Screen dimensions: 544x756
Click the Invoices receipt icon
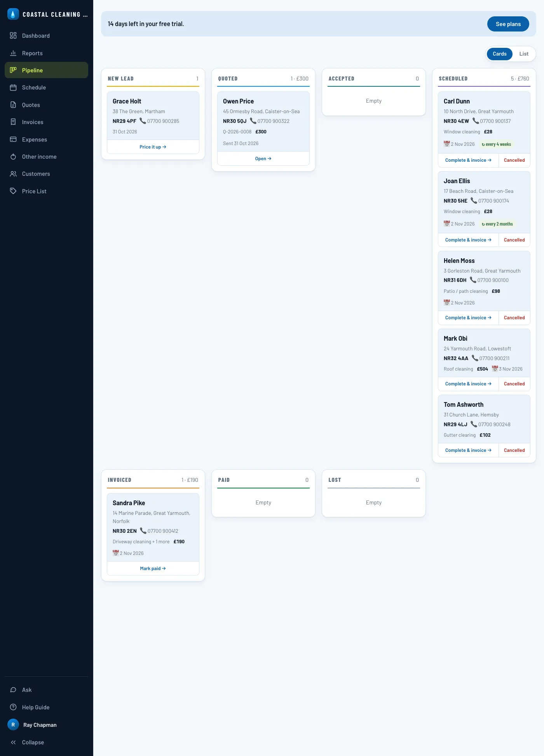(x=13, y=122)
